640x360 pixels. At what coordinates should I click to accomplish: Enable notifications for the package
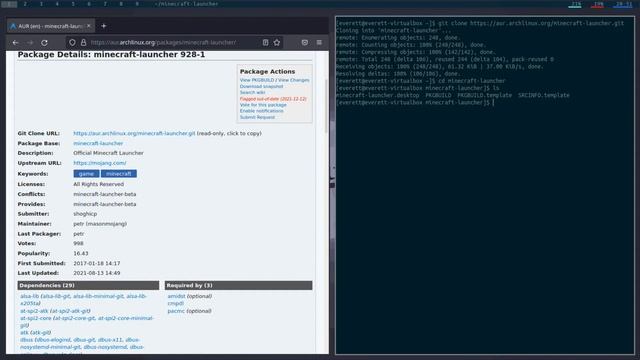[261, 111]
